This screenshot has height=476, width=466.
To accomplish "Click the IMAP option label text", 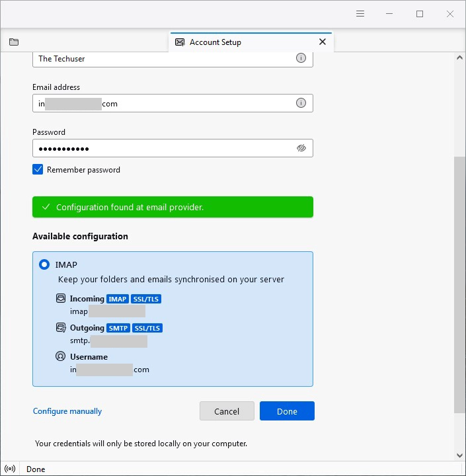I will pos(66,264).
